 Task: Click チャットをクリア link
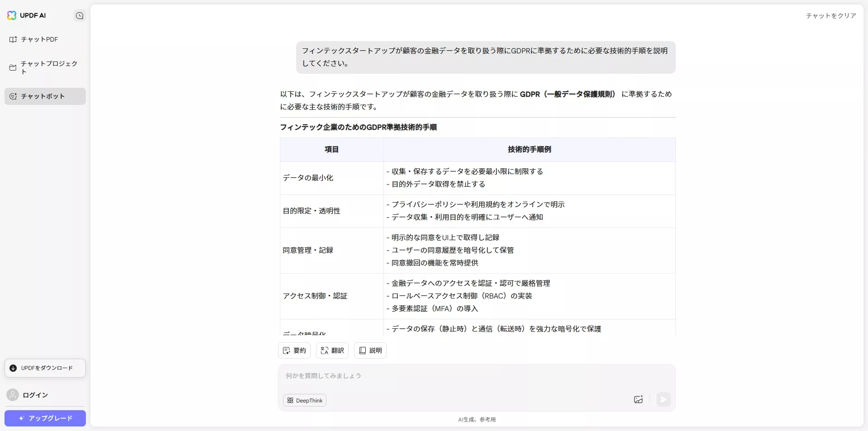point(831,16)
